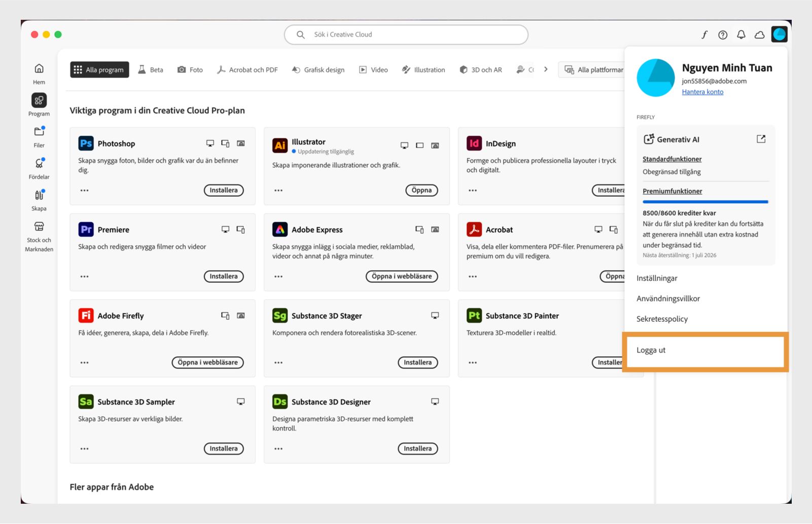Install Substance 3D Designer
The height and width of the screenshot is (524, 812).
click(418, 449)
